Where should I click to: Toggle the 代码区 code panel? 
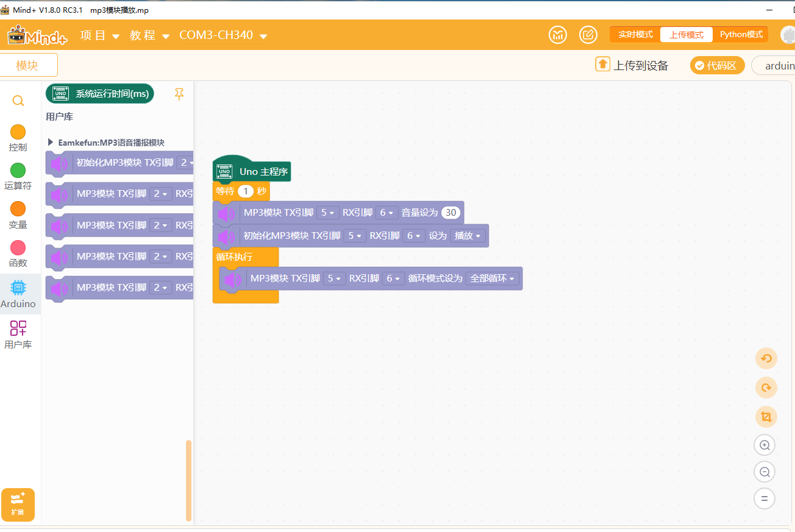pyautogui.click(x=717, y=66)
